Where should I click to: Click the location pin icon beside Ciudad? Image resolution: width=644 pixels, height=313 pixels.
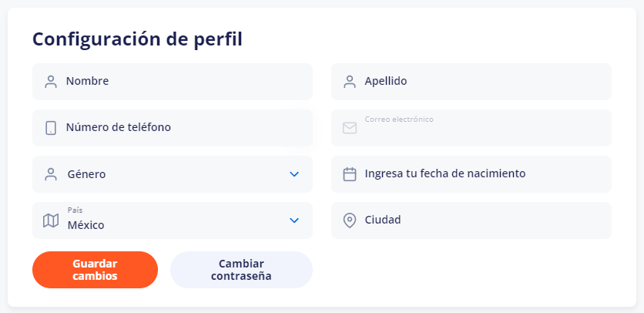click(x=350, y=220)
